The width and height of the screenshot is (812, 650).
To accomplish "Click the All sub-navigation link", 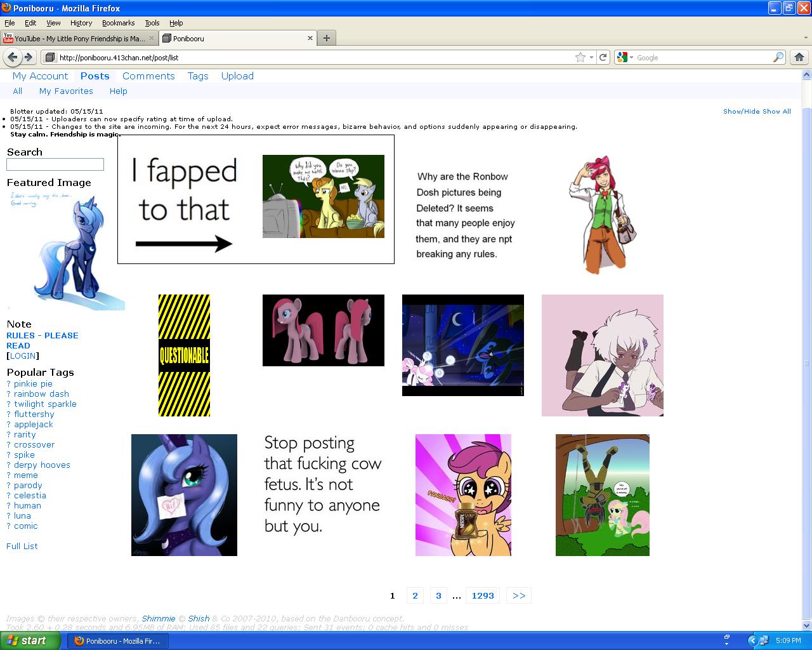I will 18,91.
